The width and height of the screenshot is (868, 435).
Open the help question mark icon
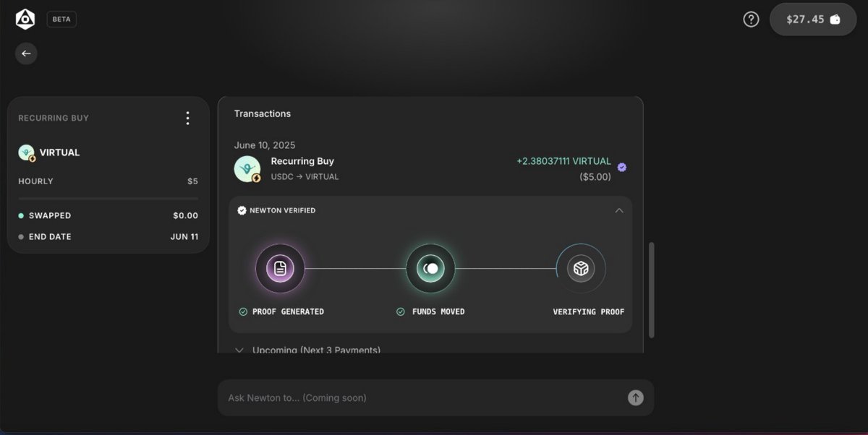(751, 19)
